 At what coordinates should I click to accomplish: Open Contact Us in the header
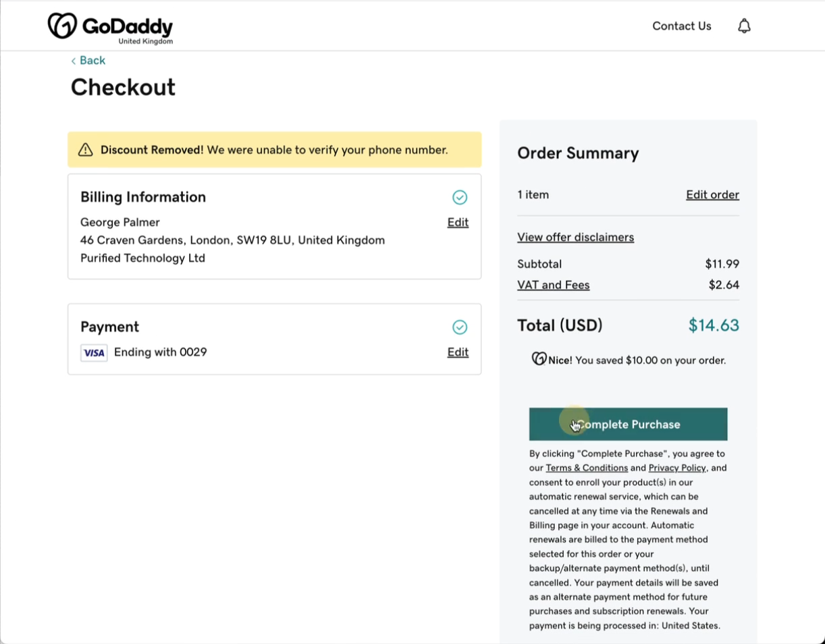click(x=681, y=26)
